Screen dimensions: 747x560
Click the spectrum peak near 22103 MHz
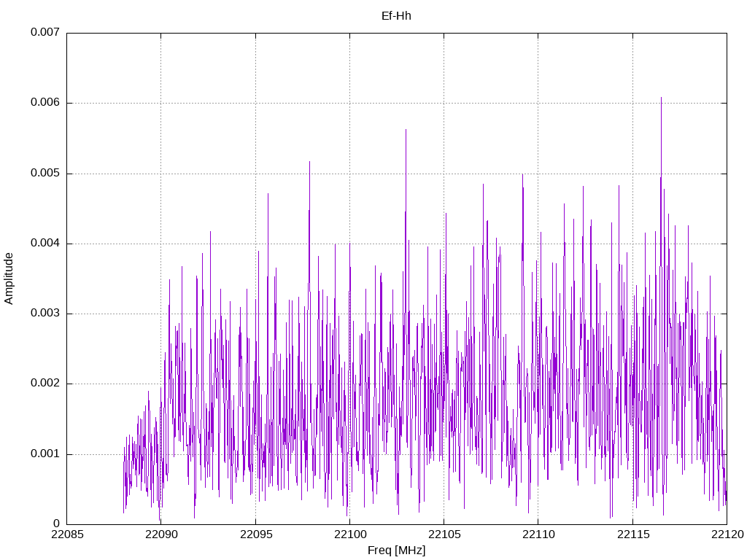point(406,130)
